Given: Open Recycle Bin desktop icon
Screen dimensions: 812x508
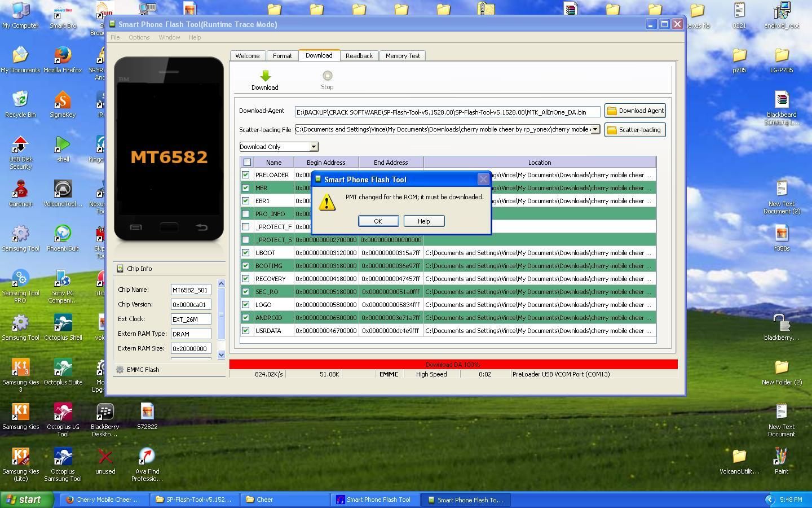Looking at the screenshot, I should coord(20,100).
